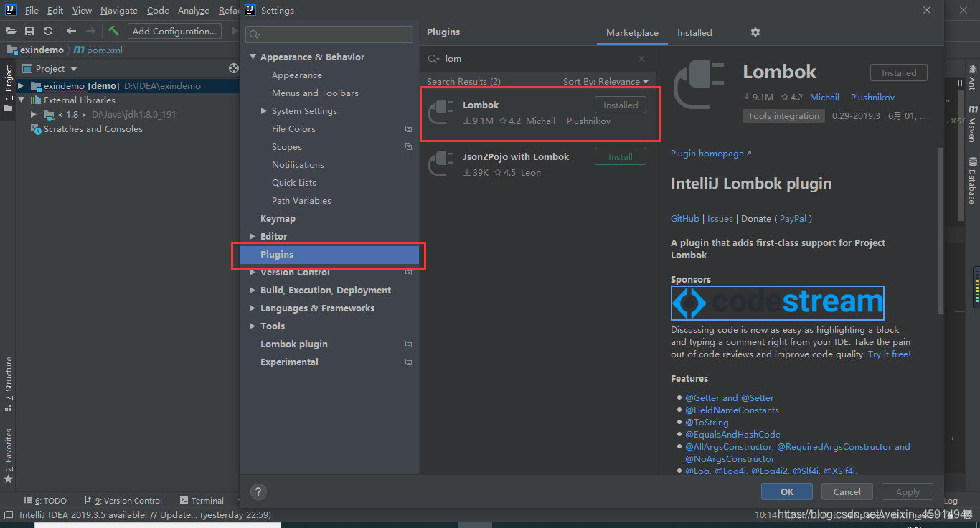Open the Favorites tool window
The width and height of the screenshot is (980, 528).
point(9,456)
